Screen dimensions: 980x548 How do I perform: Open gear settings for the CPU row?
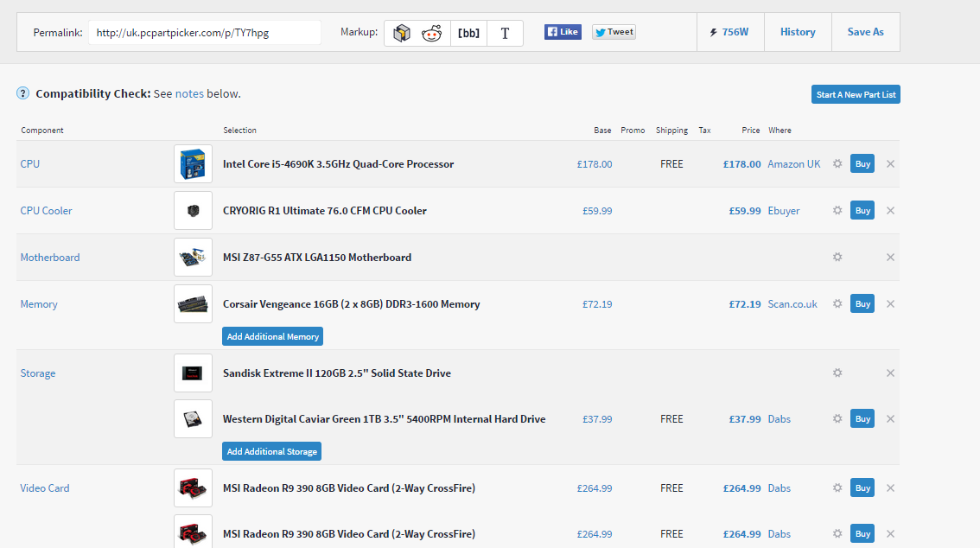[837, 163]
